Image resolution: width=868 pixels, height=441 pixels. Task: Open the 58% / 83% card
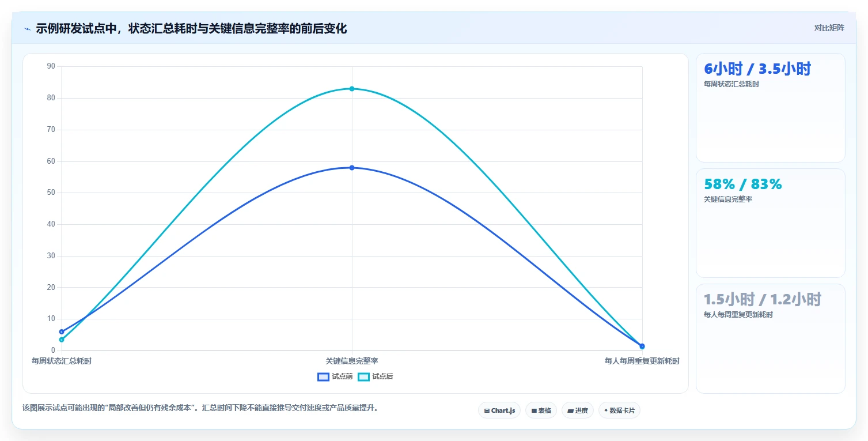771,223
